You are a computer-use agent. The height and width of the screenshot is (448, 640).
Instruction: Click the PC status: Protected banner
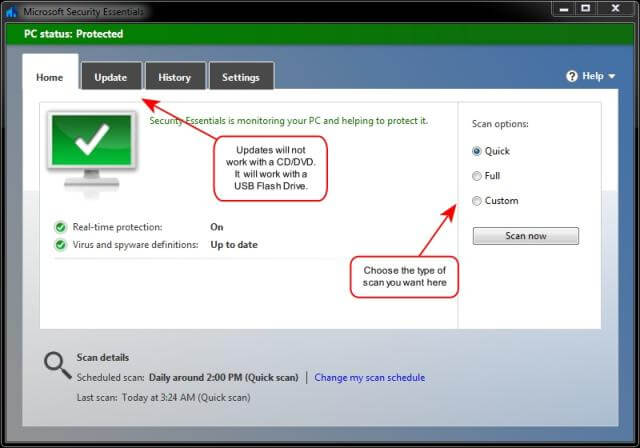[74, 34]
